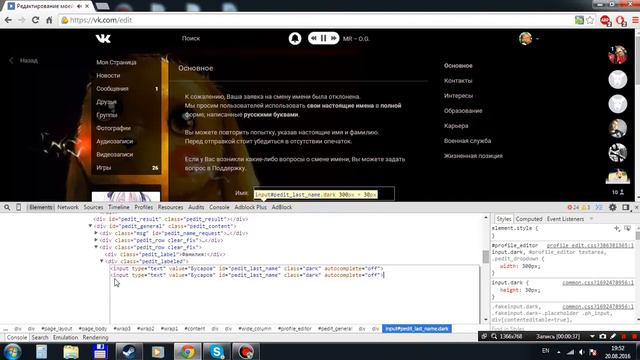
Task: Click the address bar showing vk.com/edit
Action: click(318, 20)
